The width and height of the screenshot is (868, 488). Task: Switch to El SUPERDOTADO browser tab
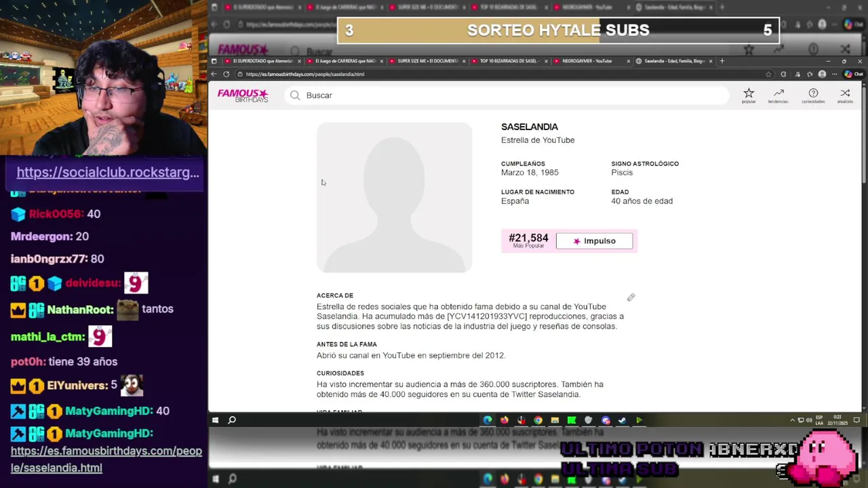(x=263, y=61)
